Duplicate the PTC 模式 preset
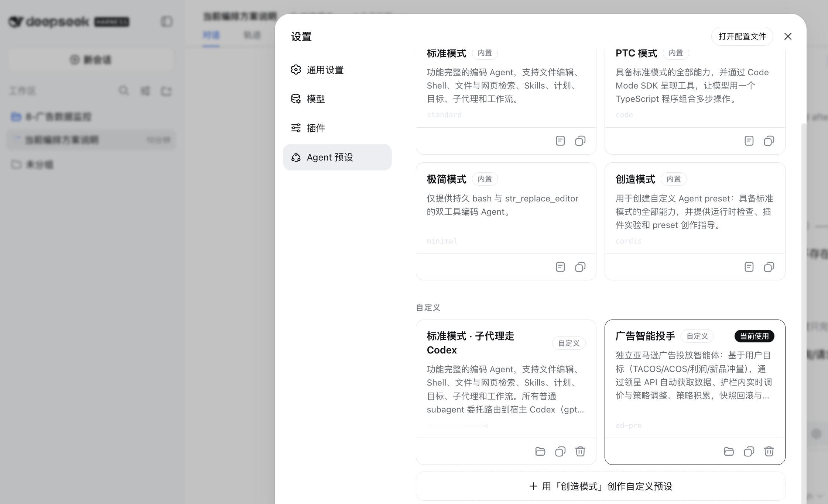The height and width of the screenshot is (504, 828). point(769,141)
